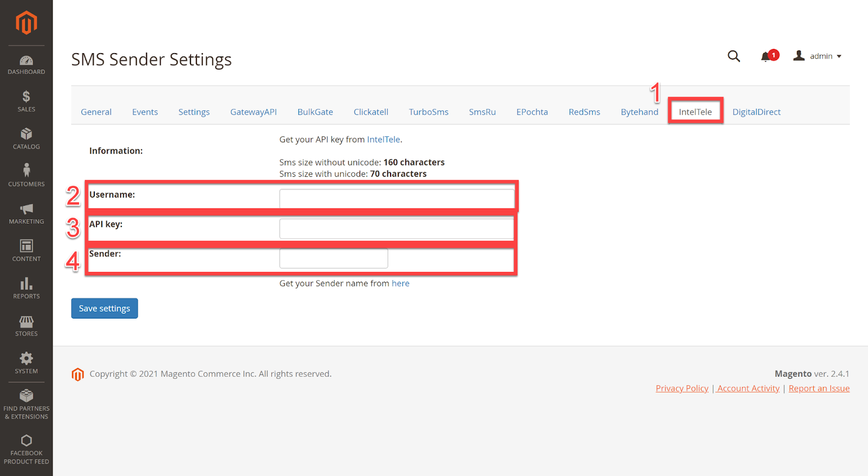Click the Magento logo in the sidebar
This screenshot has height=476, width=868.
point(26,22)
